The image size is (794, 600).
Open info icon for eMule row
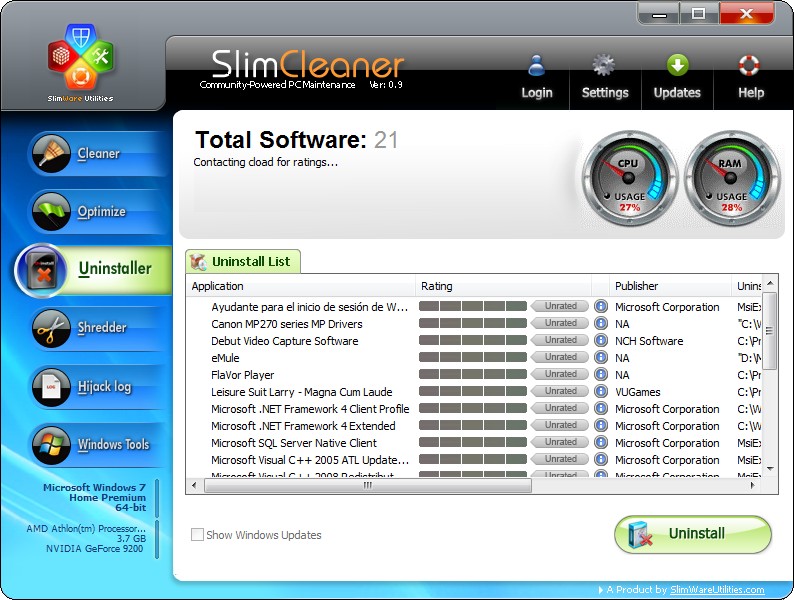[601, 357]
